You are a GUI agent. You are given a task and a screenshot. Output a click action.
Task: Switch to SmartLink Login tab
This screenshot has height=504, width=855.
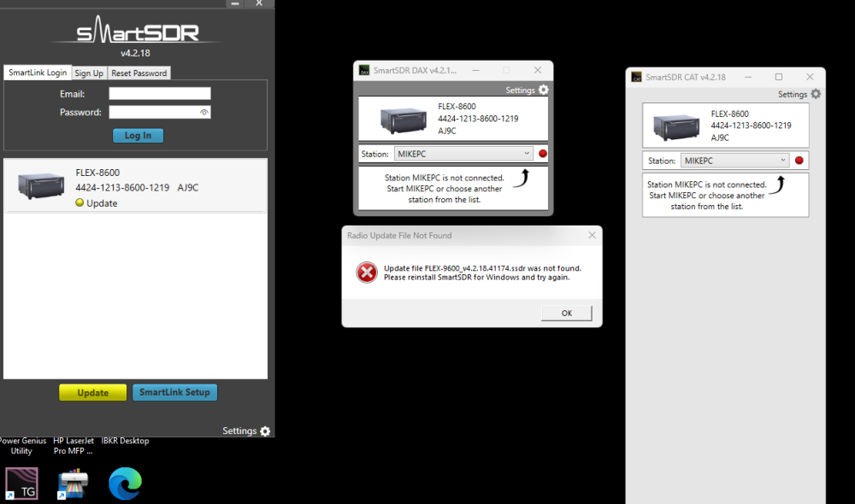click(x=38, y=73)
